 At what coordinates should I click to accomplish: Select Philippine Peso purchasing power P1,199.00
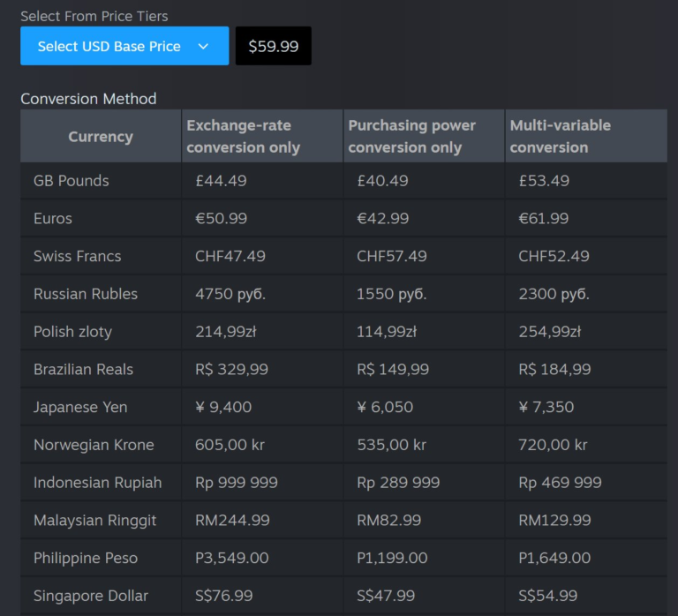(392, 558)
